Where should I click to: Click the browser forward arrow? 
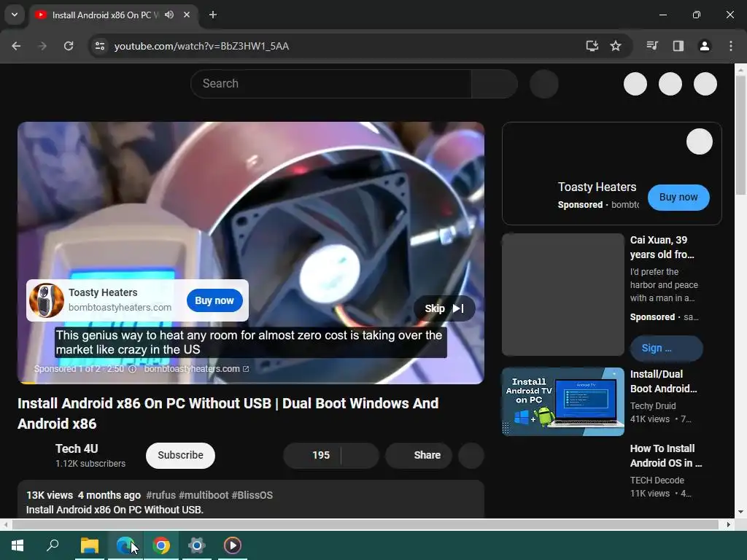42,46
